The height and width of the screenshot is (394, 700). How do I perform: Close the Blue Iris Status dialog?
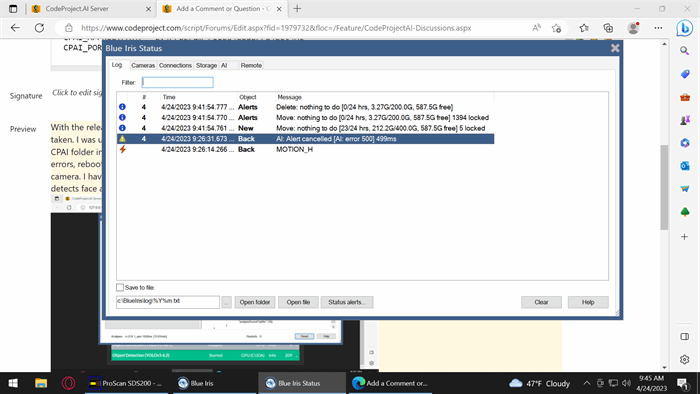pos(615,48)
